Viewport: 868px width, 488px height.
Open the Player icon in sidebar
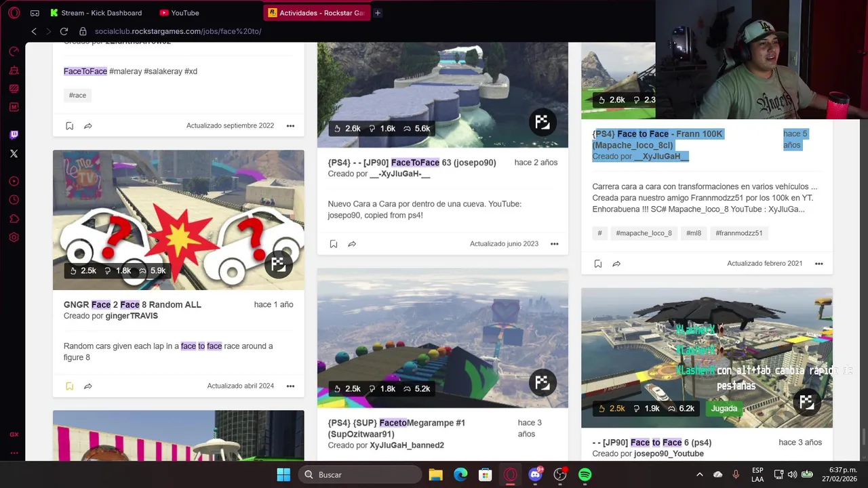pyautogui.click(x=14, y=181)
